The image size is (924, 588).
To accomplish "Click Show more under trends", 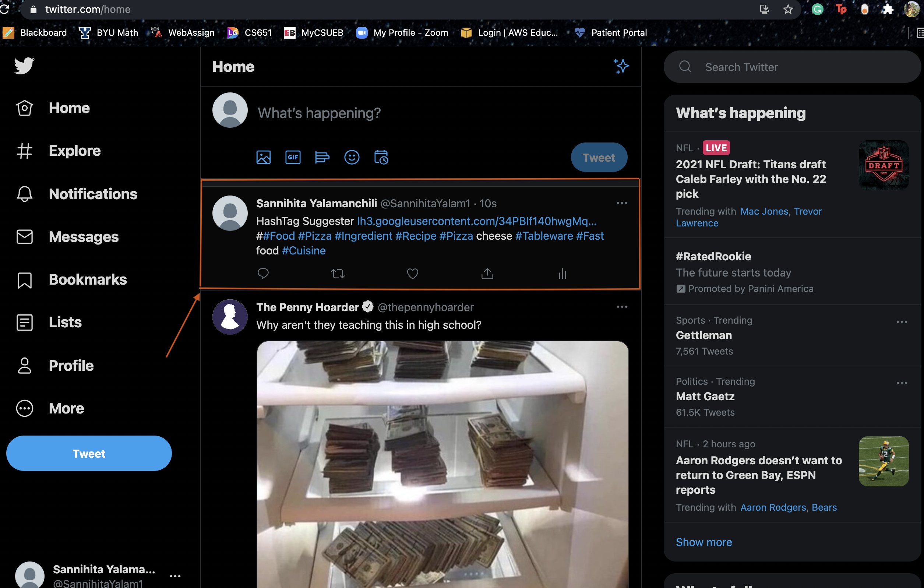I will [x=704, y=542].
